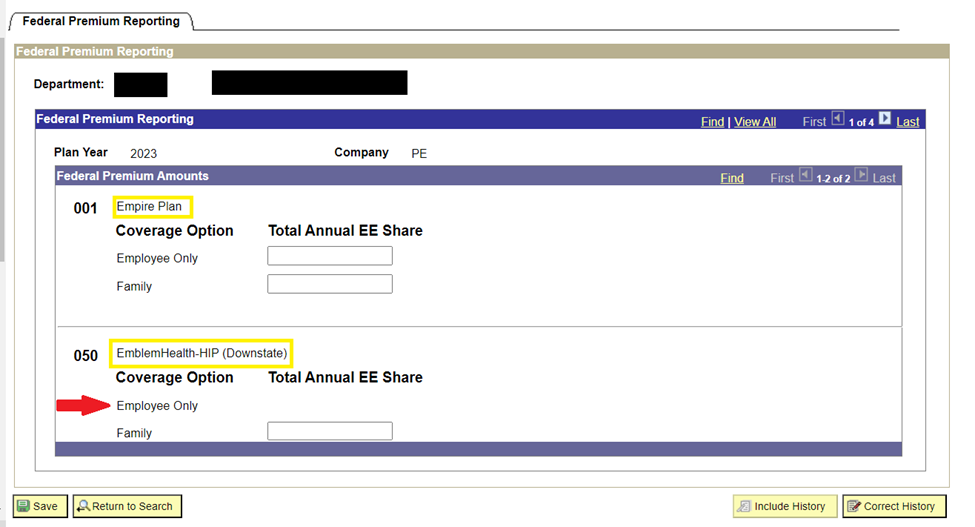This screenshot has width=975, height=527.
Task: Select EmblemHealth-HIP (Downstate) plan text
Action: click(x=201, y=353)
